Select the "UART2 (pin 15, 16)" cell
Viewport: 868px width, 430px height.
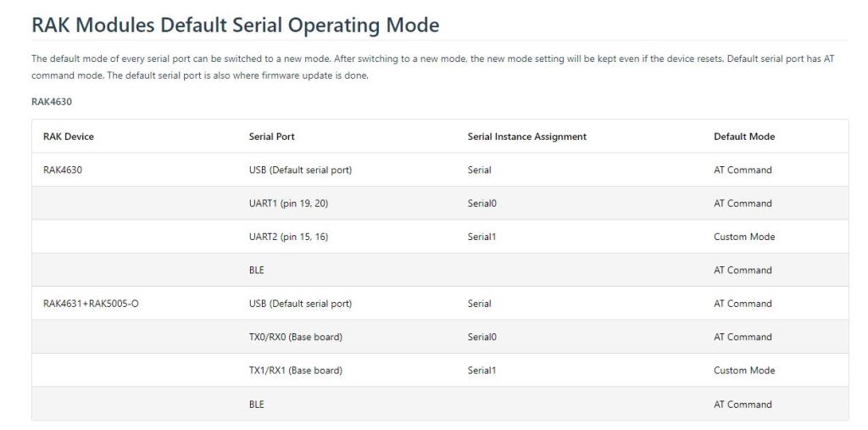[286, 237]
